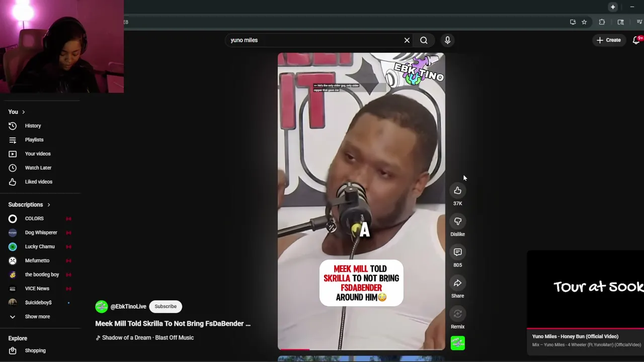Click the Your videos play icon

coord(13,154)
